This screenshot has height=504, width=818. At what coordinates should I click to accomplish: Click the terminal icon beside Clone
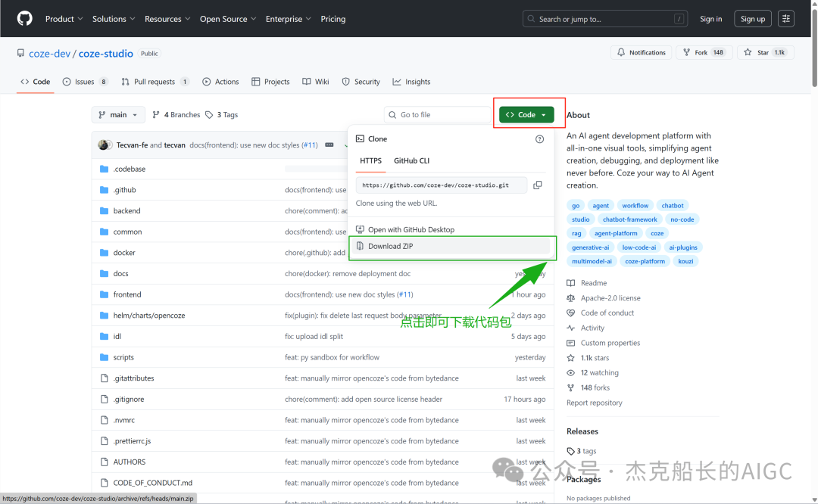[x=360, y=138]
